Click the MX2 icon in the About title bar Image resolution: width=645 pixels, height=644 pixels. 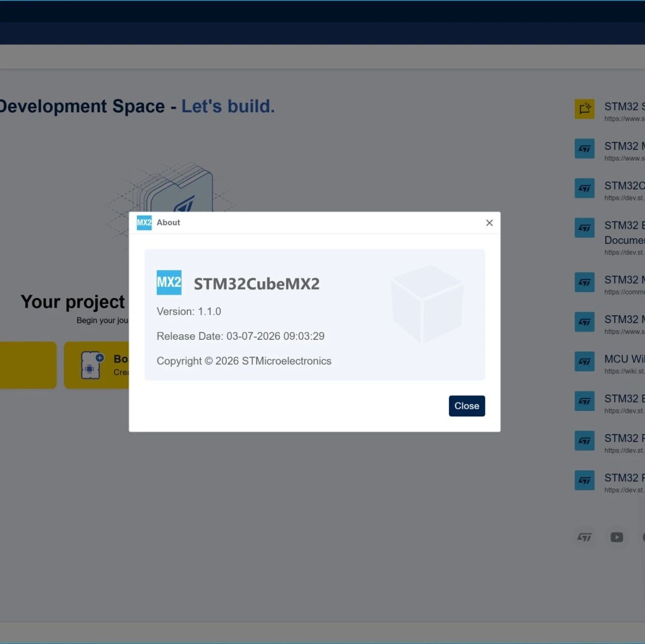[144, 223]
